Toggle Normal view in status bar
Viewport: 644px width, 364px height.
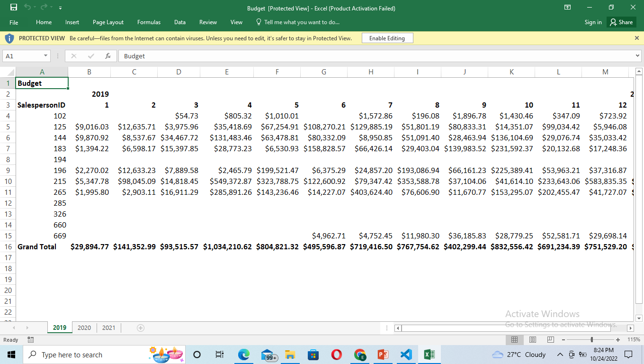click(515, 340)
